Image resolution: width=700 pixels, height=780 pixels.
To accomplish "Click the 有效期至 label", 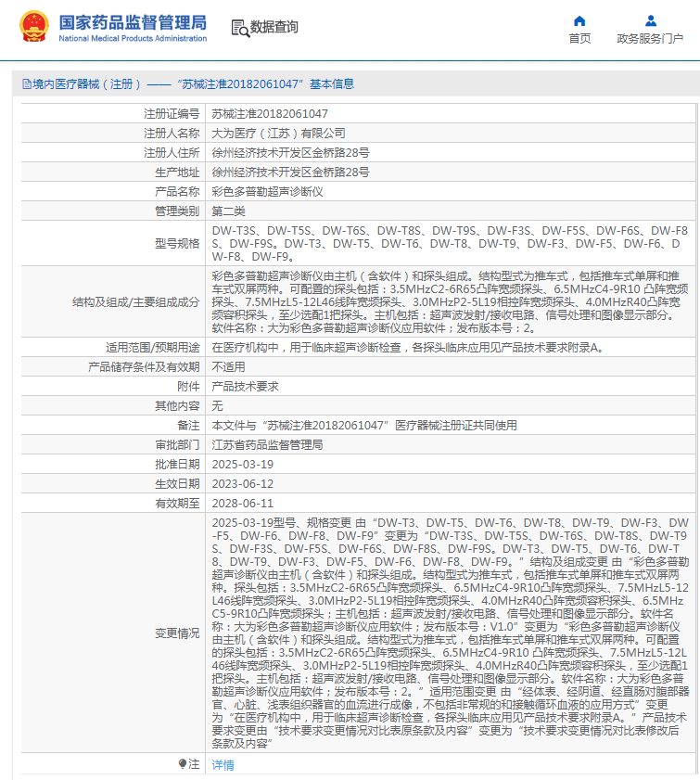I will click(177, 503).
